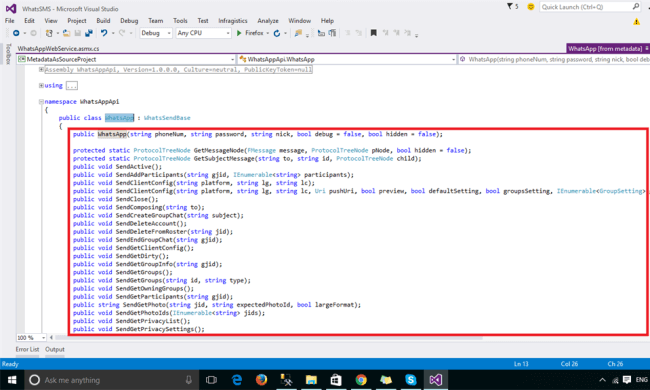Click the Visual Studio taskbar icon
Screen dimensions: 650x390
tap(436, 380)
